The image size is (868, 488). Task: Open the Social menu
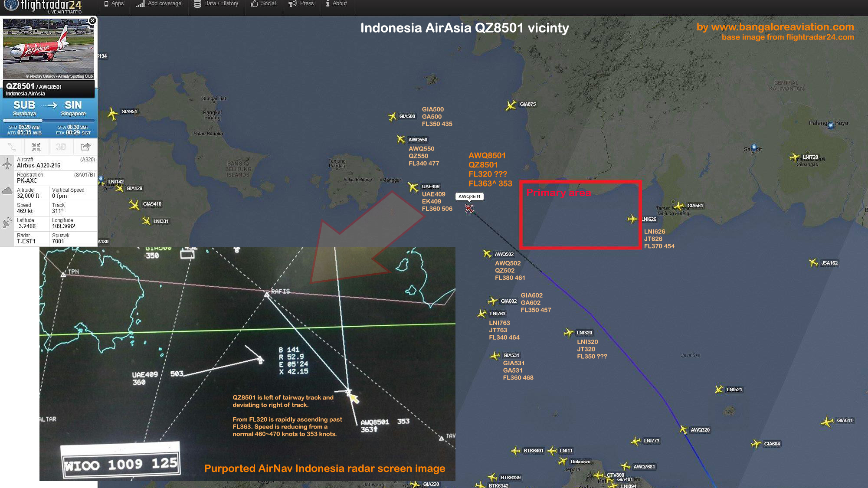(263, 3)
